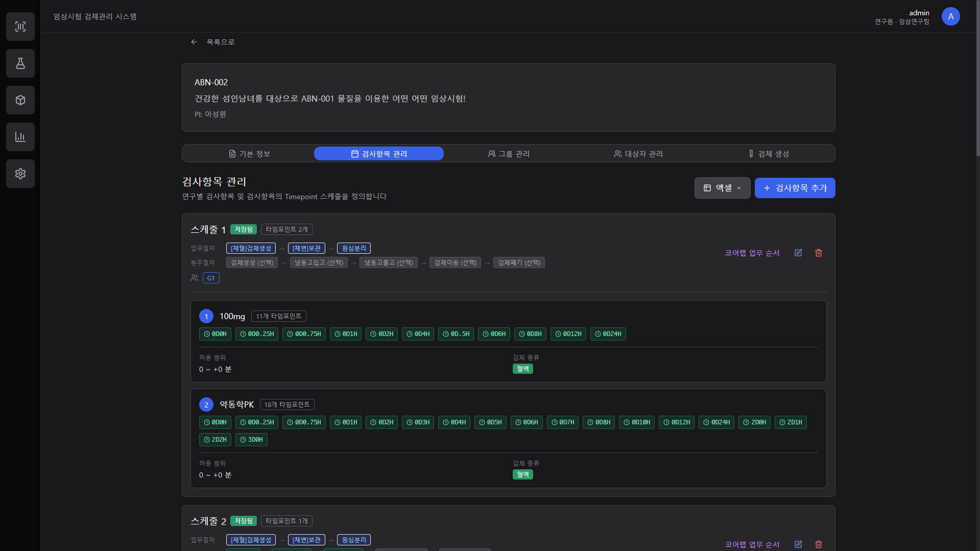Switch to the 그룹 관리 tab
This screenshot has height=551, width=980.
click(x=509, y=154)
